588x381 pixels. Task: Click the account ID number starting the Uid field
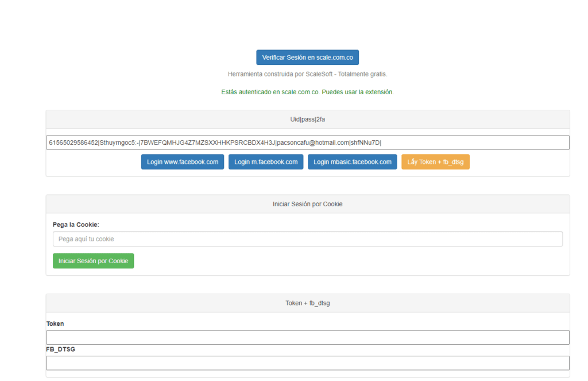click(x=73, y=143)
